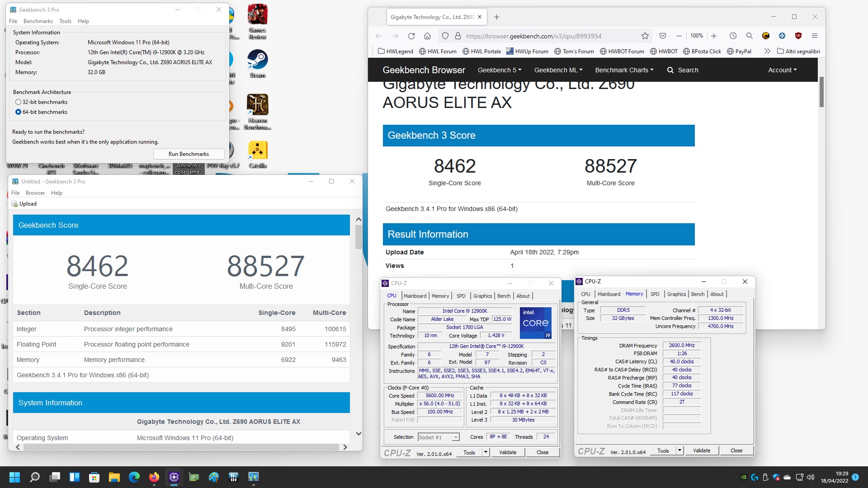Click vertical scrollbar in Geekbench results window
This screenshot has width=868, height=488.
359,237
